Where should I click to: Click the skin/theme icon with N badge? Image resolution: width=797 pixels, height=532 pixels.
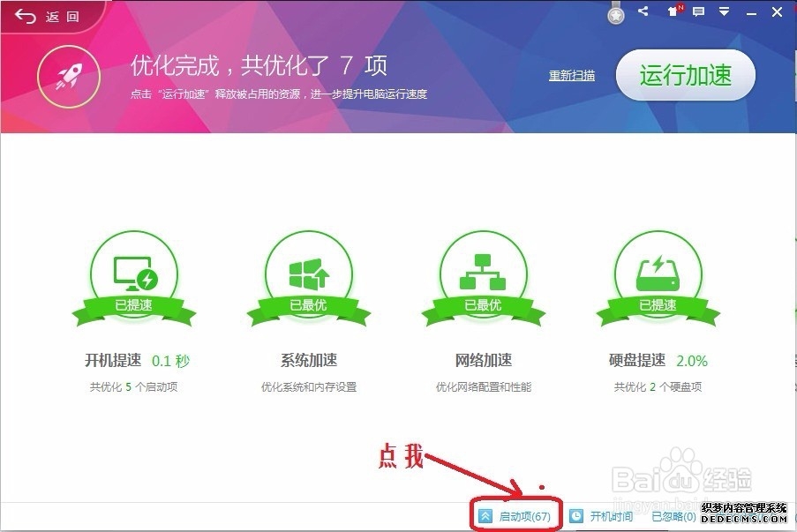(x=673, y=13)
